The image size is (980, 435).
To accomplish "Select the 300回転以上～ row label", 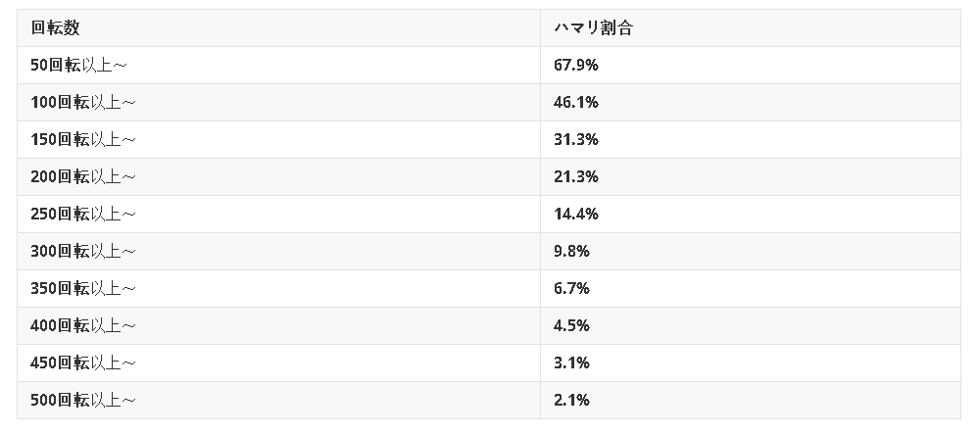I will (86, 251).
